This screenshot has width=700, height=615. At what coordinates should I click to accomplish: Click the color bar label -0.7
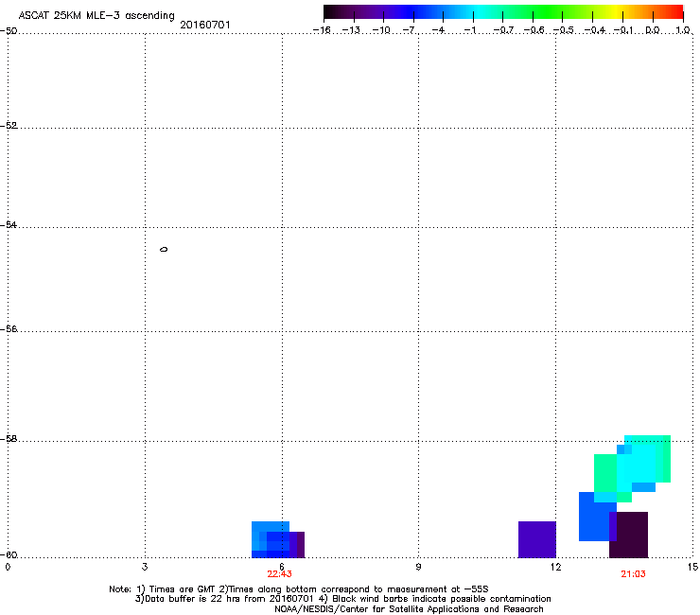503,30
